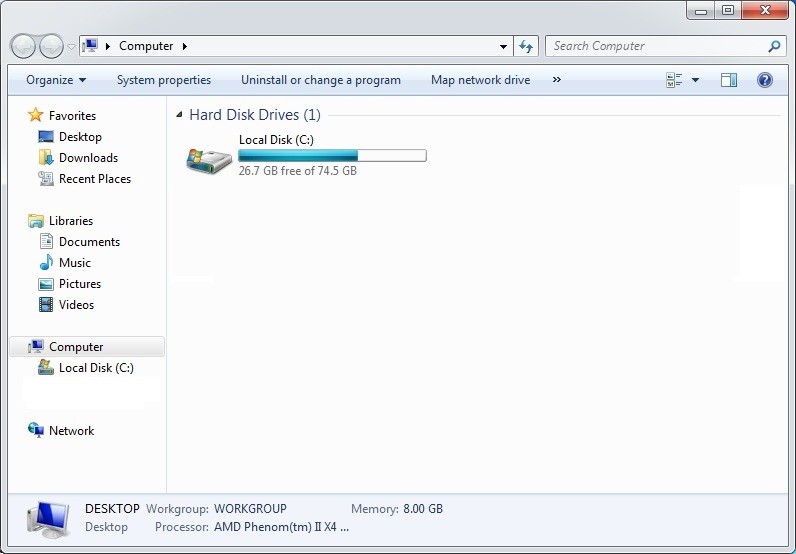Click the computer icon in address bar
796x554 pixels.
[x=90, y=46]
